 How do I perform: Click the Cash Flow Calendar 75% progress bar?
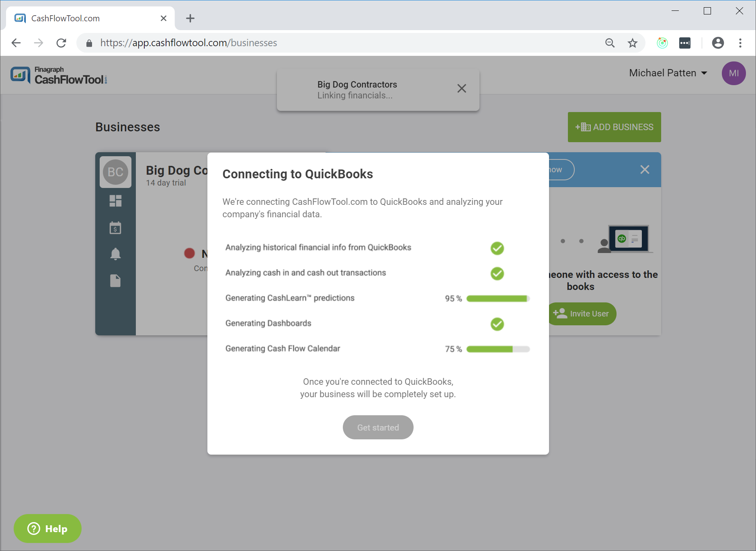[x=498, y=349]
